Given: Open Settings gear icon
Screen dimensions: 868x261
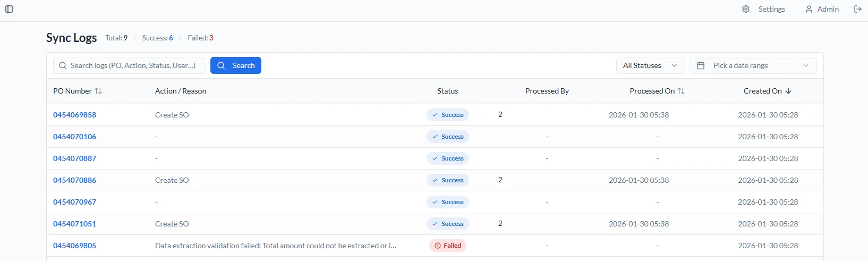Looking at the screenshot, I should tap(746, 9).
